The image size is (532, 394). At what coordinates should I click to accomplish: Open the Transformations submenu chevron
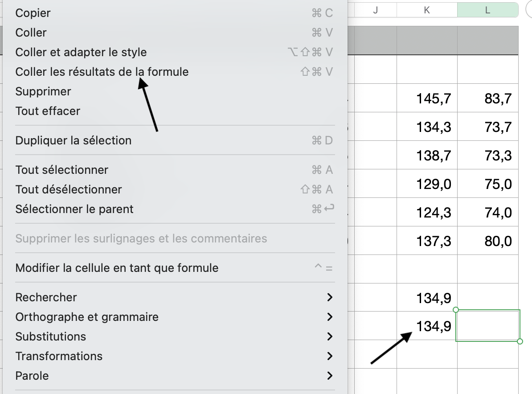click(330, 356)
